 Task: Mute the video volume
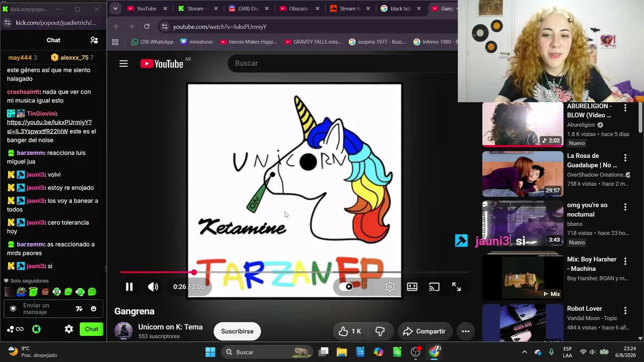pyautogui.click(x=153, y=287)
